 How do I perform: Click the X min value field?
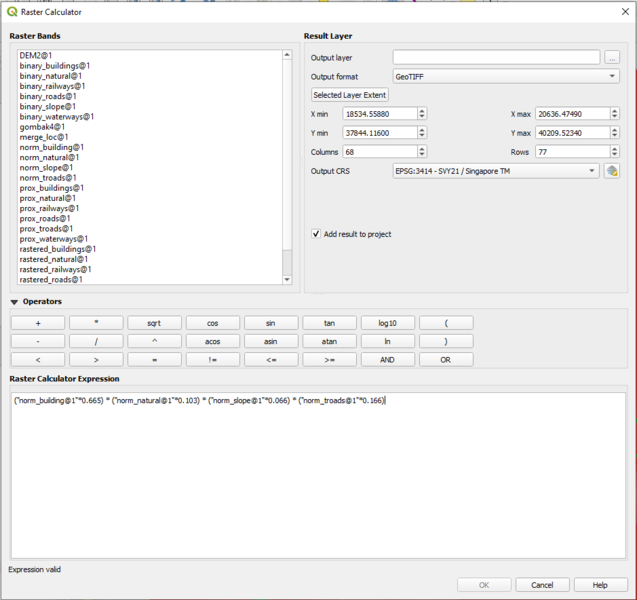pyautogui.click(x=380, y=114)
